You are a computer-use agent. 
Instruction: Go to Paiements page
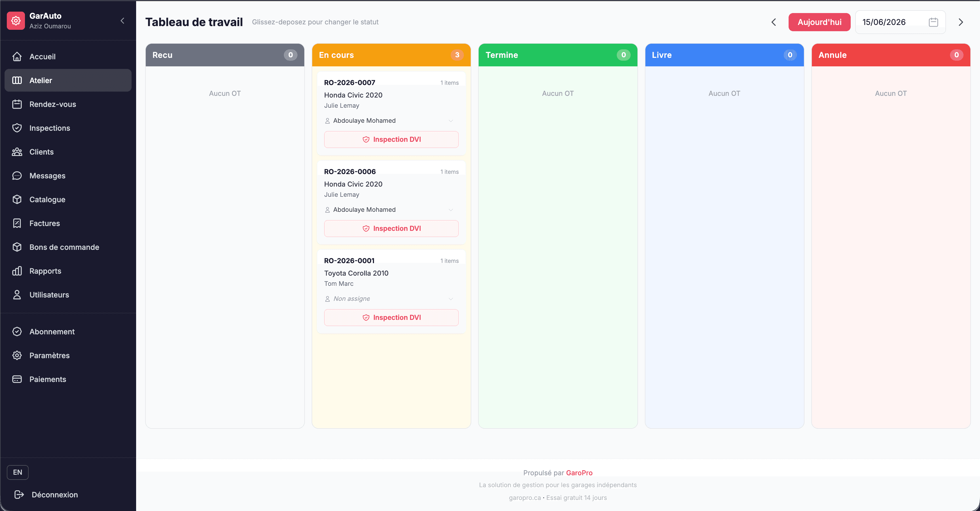68,379
